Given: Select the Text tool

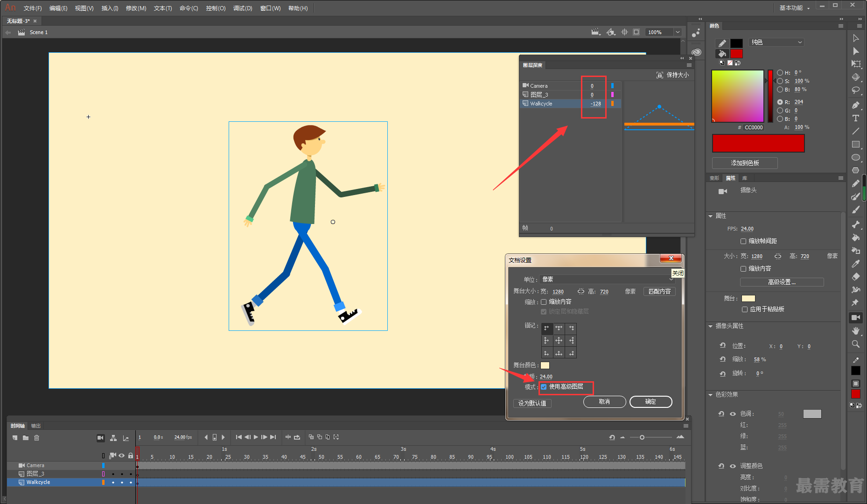Looking at the screenshot, I should coord(856,118).
